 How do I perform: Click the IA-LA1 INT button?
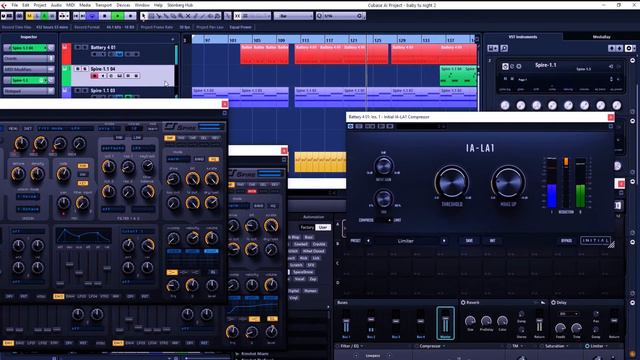click(492, 241)
